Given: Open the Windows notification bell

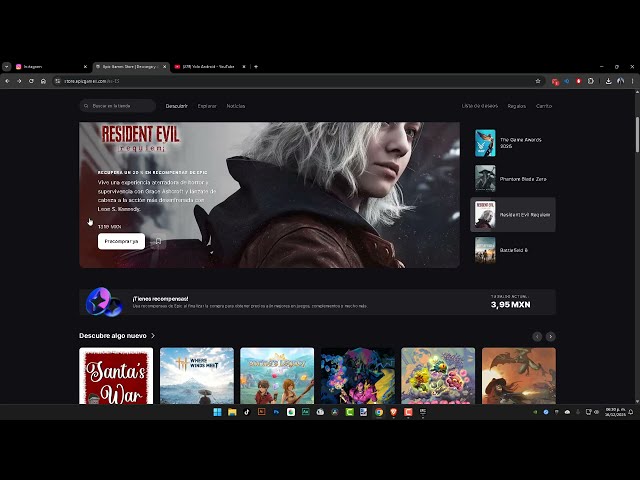Looking at the screenshot, I should (x=631, y=412).
